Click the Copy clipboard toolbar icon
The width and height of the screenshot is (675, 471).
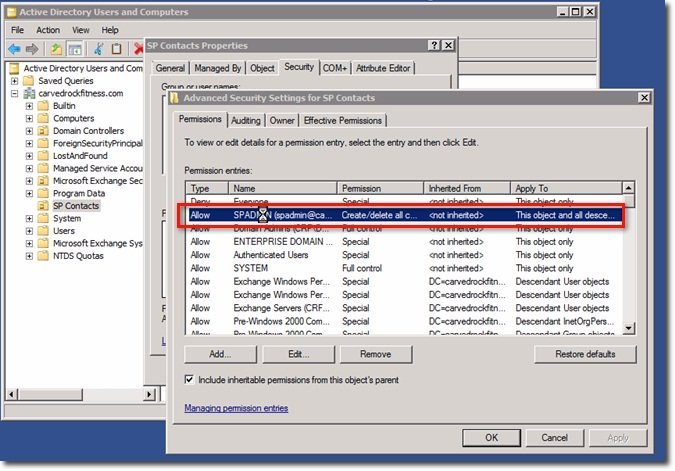[116, 49]
